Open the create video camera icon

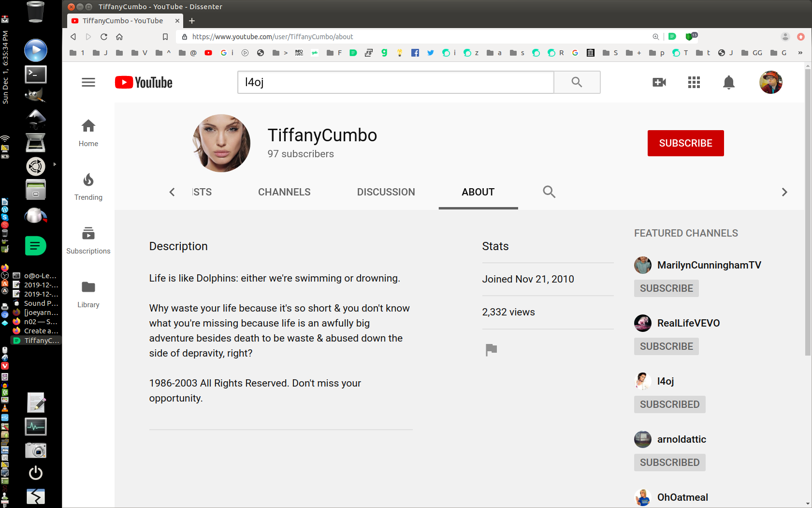tap(659, 82)
